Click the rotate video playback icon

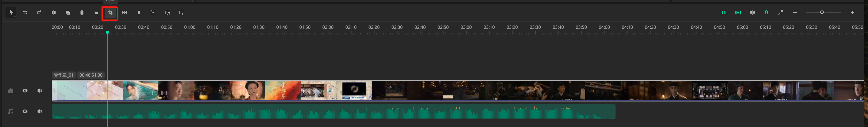(x=153, y=13)
